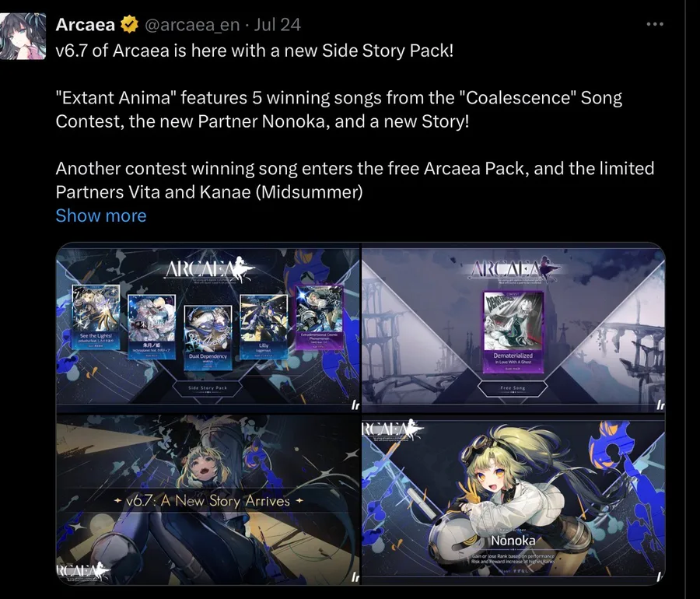The image size is (700, 599).
Task: Open the tweet's three-dot more menu
Action: tap(655, 24)
